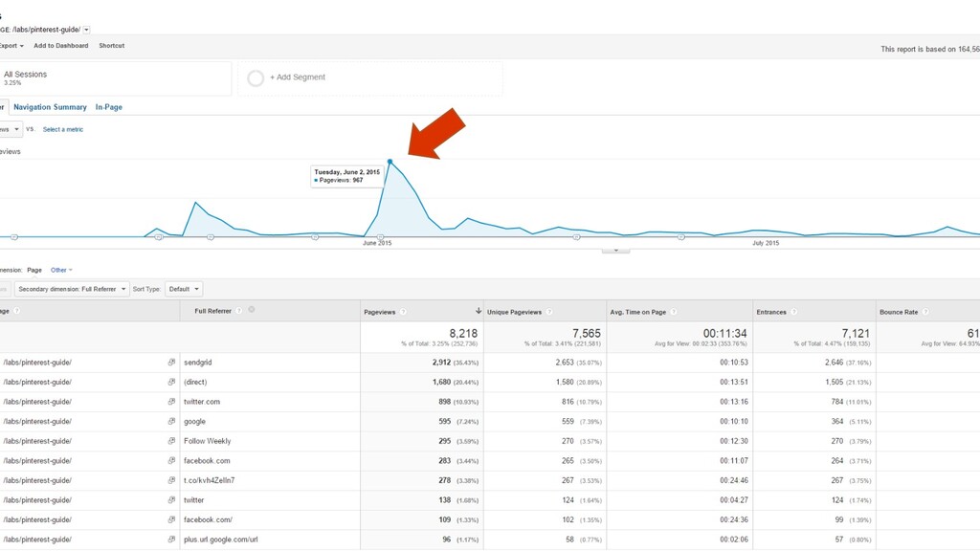This screenshot has width=980, height=551.
Task: Show help for Full Referrer column
Action: [238, 311]
